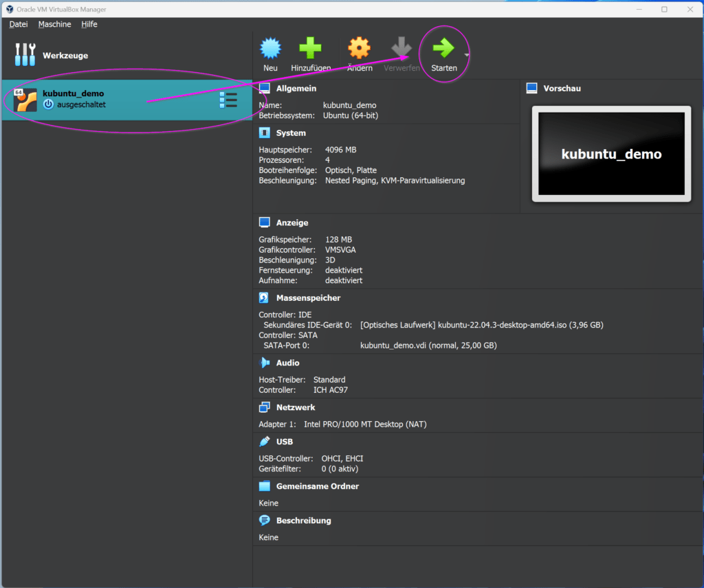Viewport: 704px width, 588px height.
Task: Open the dropdown arrow next to Starten
Action: pyautogui.click(x=467, y=55)
